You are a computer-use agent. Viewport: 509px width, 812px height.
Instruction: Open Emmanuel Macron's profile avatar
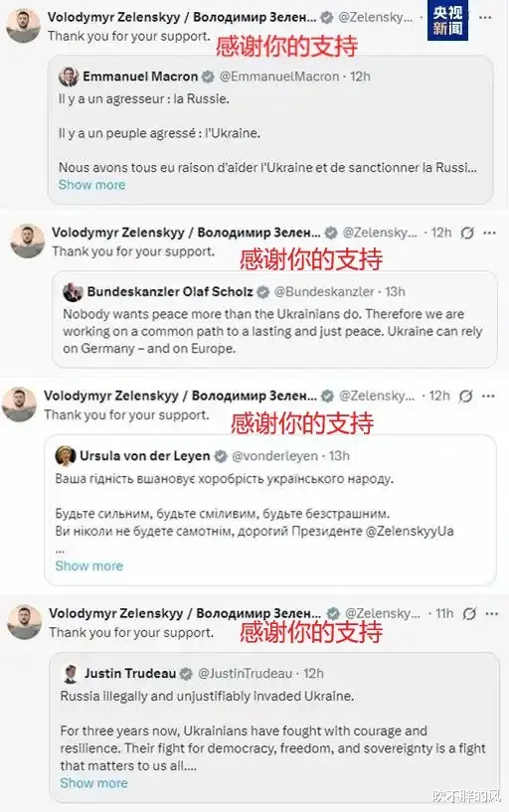pos(69,77)
